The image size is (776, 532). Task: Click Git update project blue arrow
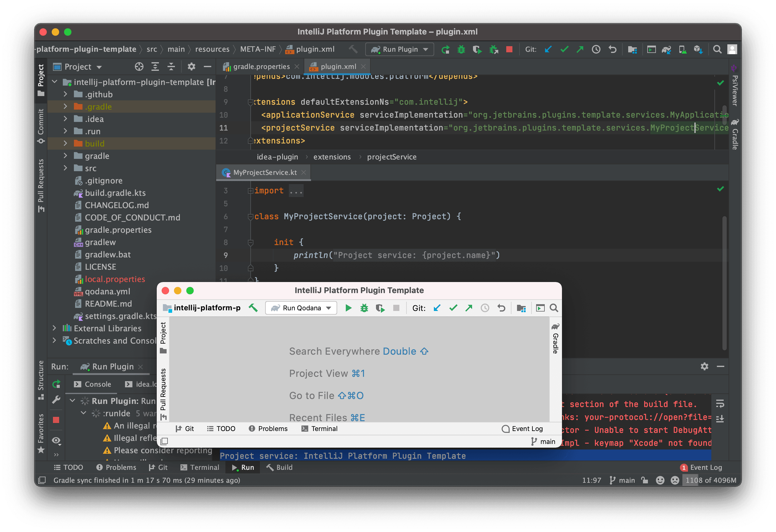[x=548, y=49]
